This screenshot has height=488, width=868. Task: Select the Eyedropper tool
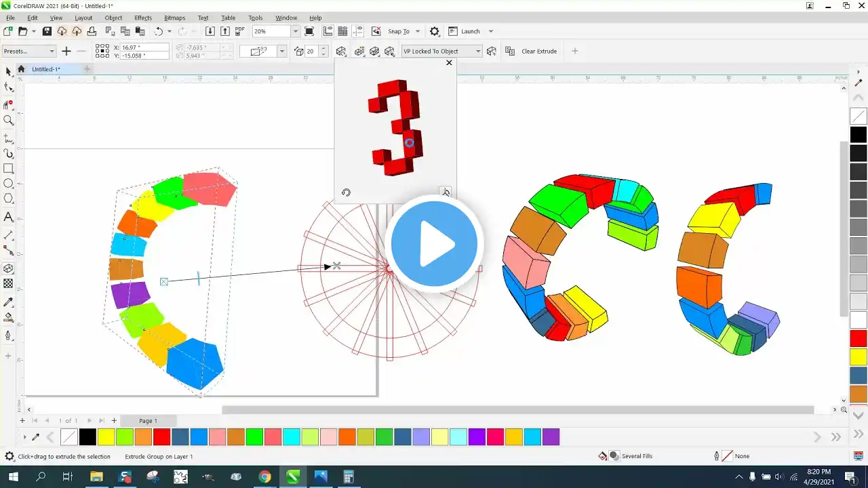(x=8, y=302)
